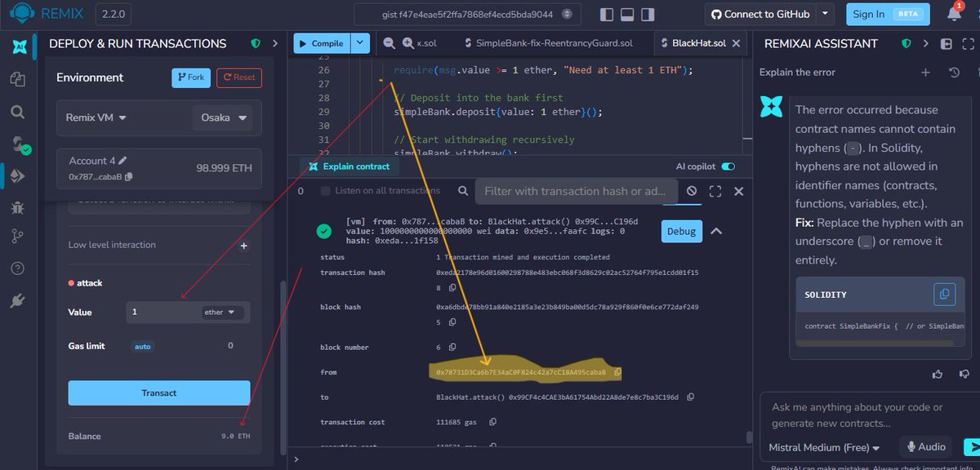Click the Fork environment button
The height and width of the screenshot is (470, 980).
191,78
